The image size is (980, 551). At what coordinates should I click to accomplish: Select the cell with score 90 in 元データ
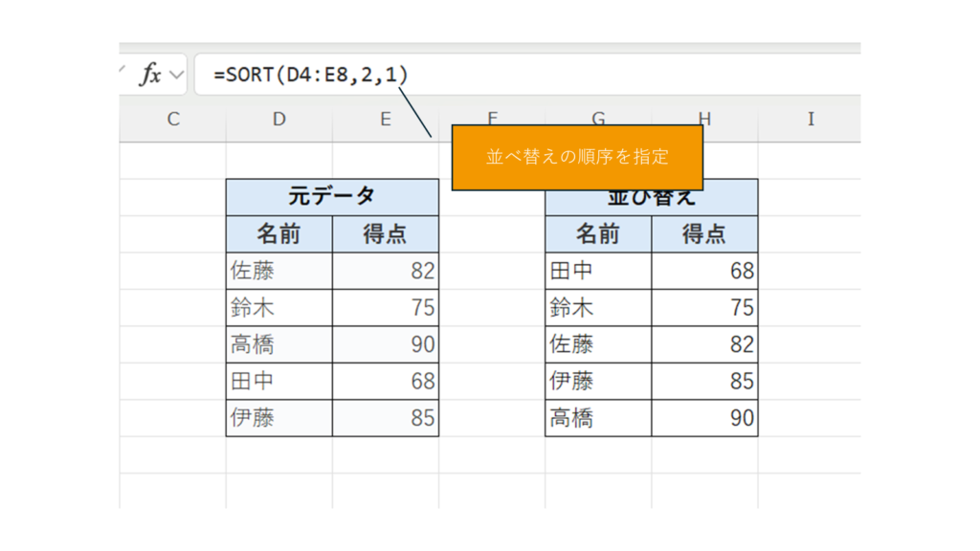[x=385, y=344]
